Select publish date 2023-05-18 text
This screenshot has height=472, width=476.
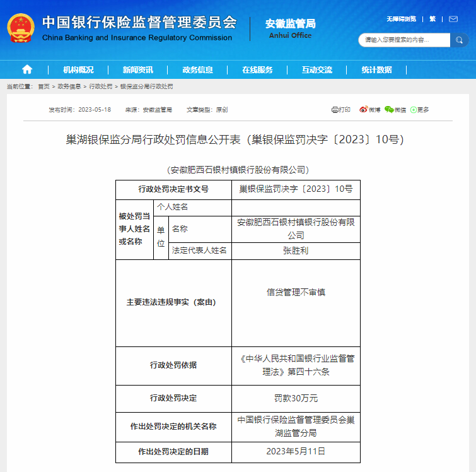tap(95, 110)
